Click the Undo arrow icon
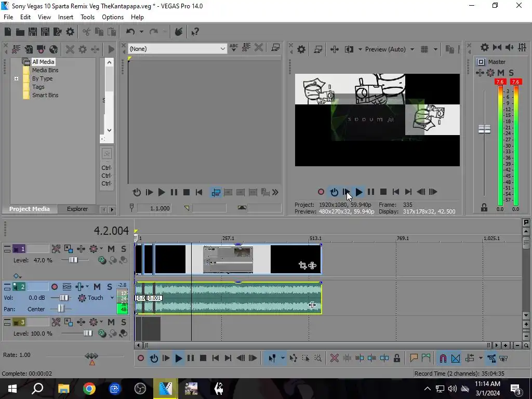532x399 pixels. point(130,32)
